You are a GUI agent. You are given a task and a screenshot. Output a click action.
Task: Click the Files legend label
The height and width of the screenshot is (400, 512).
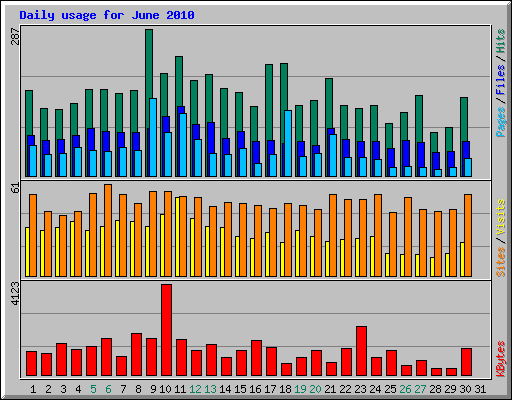pos(501,80)
